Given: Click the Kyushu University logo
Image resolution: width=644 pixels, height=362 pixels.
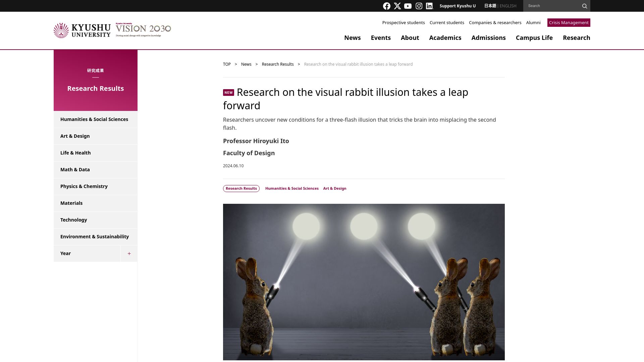Looking at the screenshot, I should (82, 31).
